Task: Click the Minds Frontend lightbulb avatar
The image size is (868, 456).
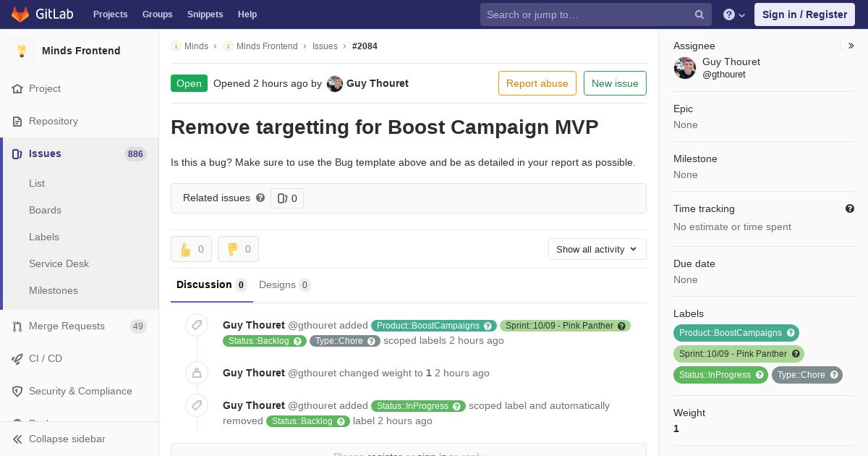Action: point(22,51)
